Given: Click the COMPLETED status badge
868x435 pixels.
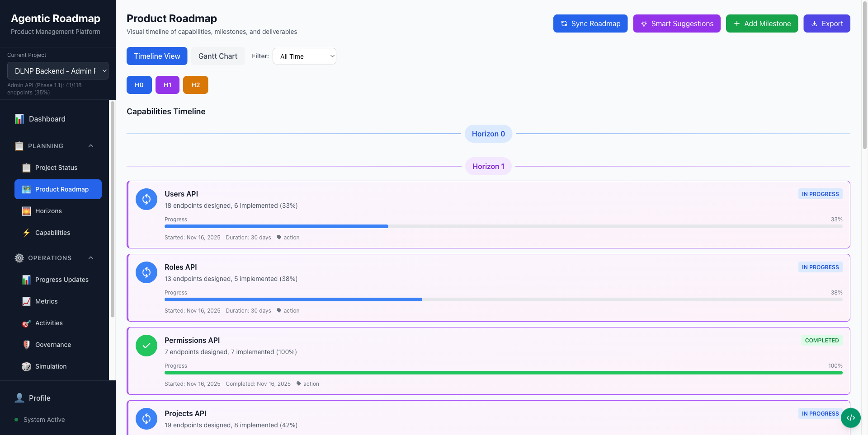Looking at the screenshot, I should point(822,341).
